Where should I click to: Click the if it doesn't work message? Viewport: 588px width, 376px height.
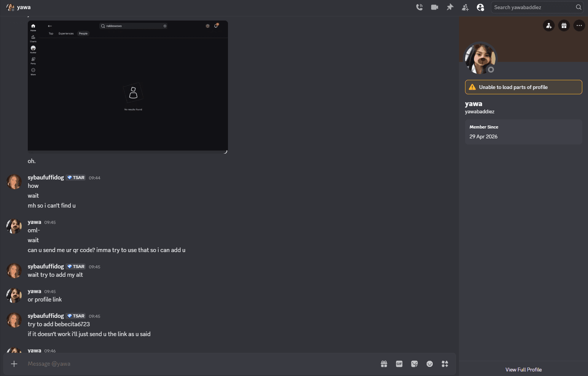[89, 334]
